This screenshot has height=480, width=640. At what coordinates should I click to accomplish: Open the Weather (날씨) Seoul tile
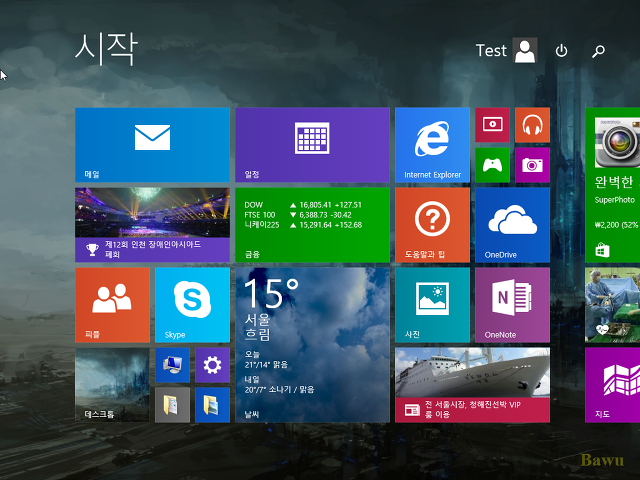pyautogui.click(x=312, y=345)
